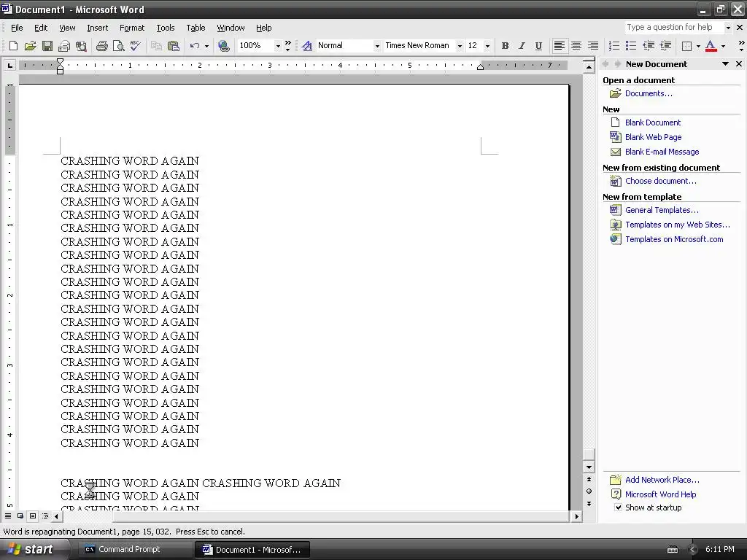Open the Edit menu
This screenshot has width=747, height=560.
(x=41, y=28)
